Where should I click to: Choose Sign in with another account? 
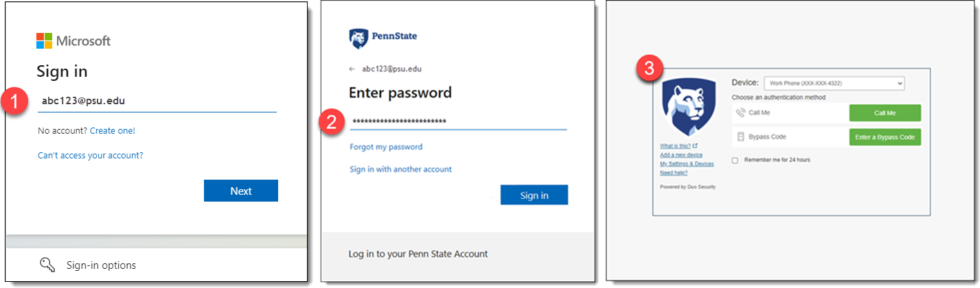(400, 169)
